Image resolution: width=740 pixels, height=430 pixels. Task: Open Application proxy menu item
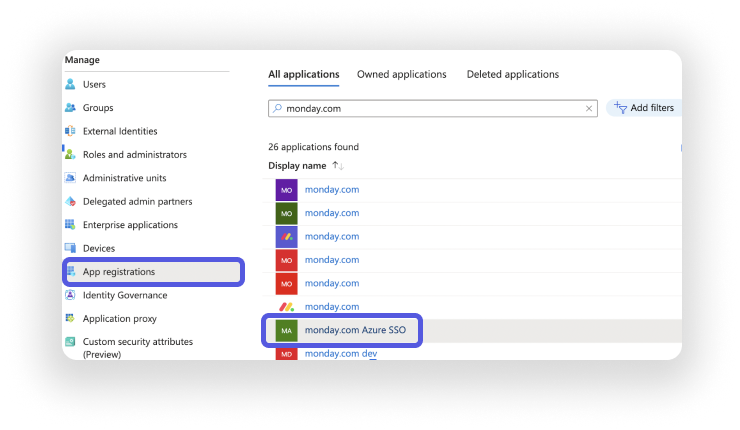coord(119,319)
